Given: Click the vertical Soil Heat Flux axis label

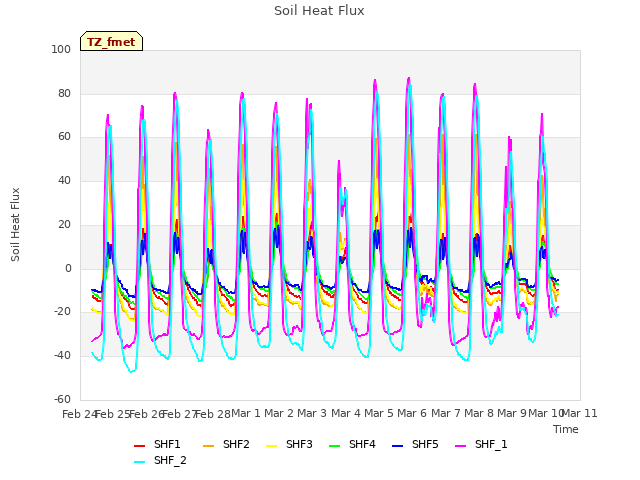Looking at the screenshot, I should 15,224.
